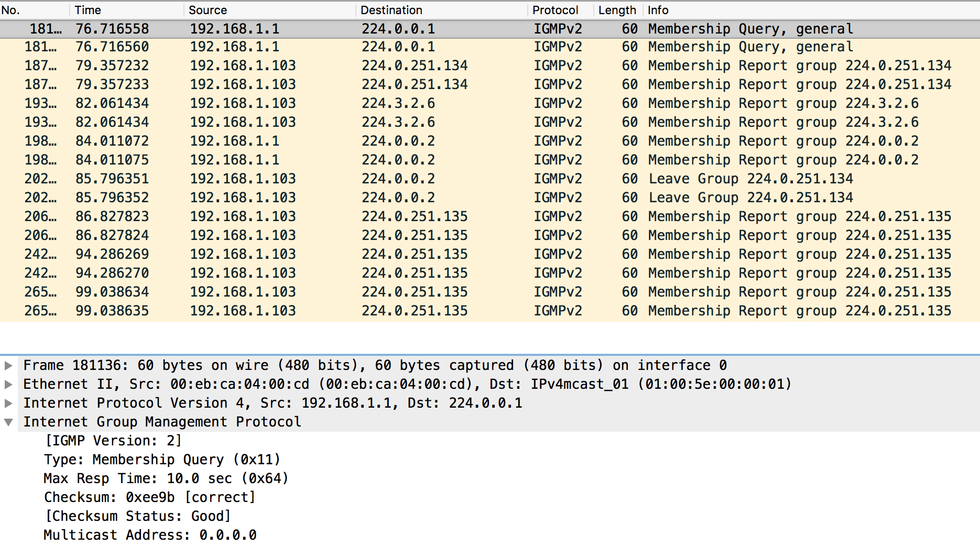Expand the Frame 181136 details
This screenshot has height=546, width=980.
(8, 365)
